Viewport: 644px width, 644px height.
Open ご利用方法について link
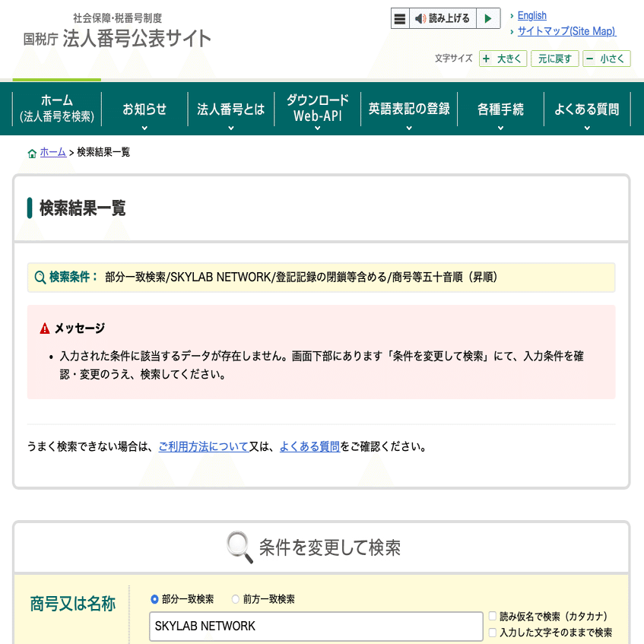204,446
